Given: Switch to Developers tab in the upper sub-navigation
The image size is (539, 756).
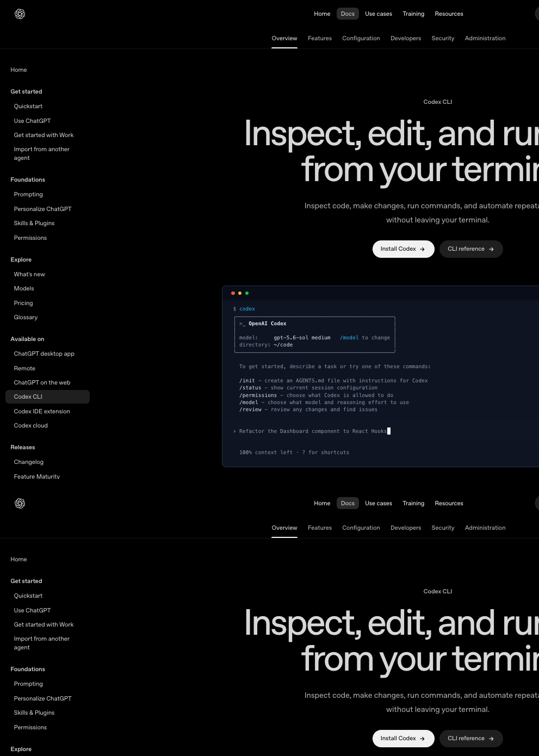Looking at the screenshot, I should pos(406,38).
